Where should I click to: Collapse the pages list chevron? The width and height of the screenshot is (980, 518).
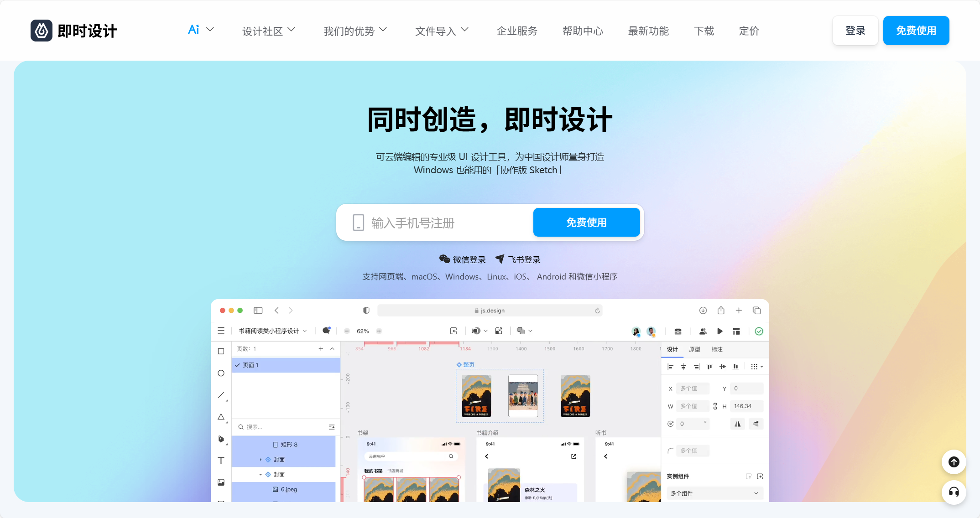(332, 349)
